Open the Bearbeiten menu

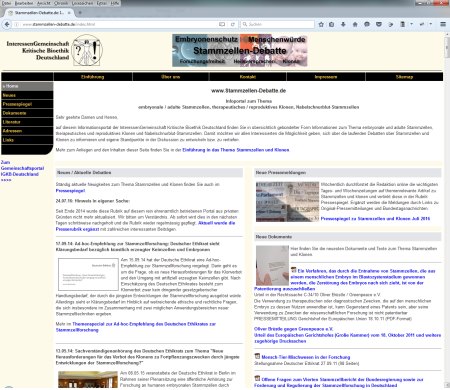pos(24,3)
